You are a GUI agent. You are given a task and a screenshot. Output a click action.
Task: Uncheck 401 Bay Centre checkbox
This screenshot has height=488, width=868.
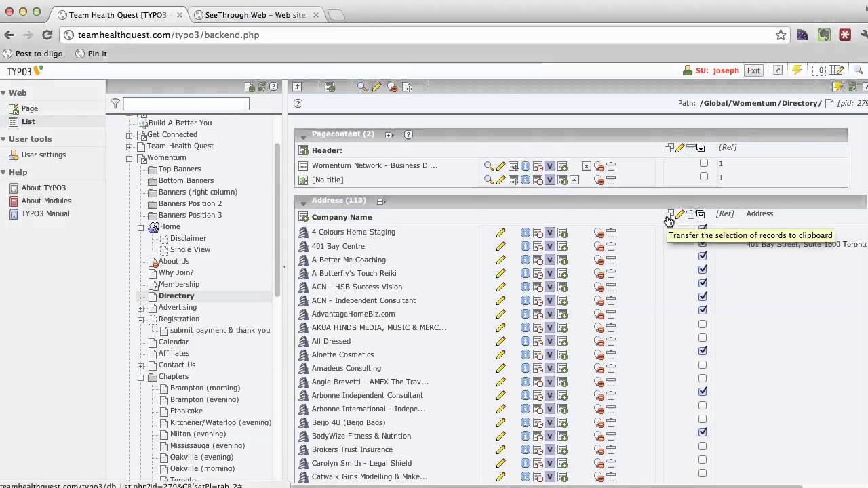click(703, 243)
